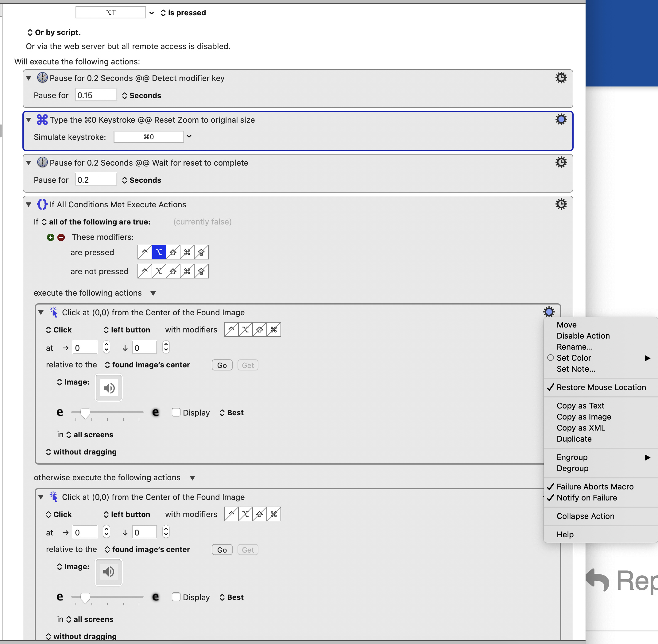Open gear menu of Type ⌘0 Keystroke action

pos(561,119)
